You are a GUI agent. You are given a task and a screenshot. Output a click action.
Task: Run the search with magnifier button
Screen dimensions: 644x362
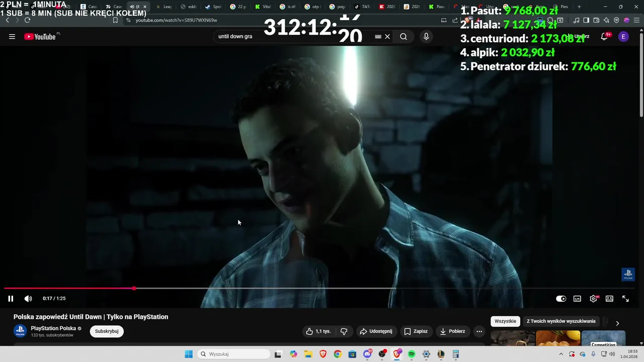click(404, 37)
